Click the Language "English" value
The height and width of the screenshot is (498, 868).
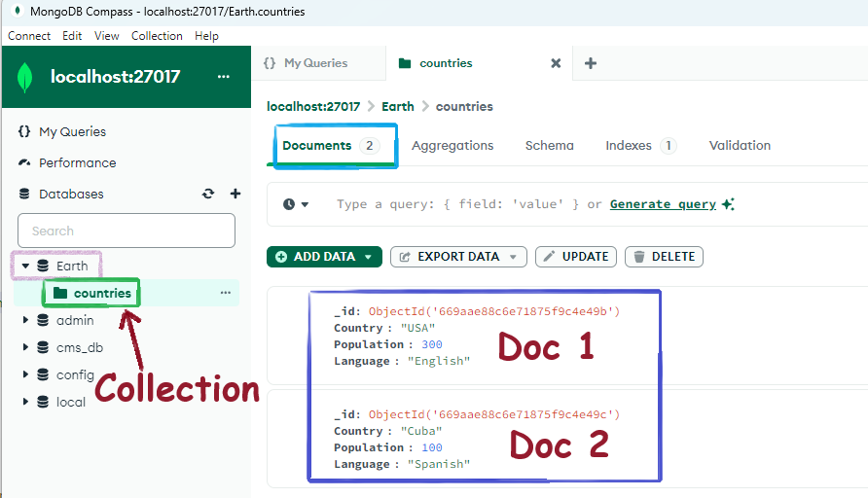439,361
